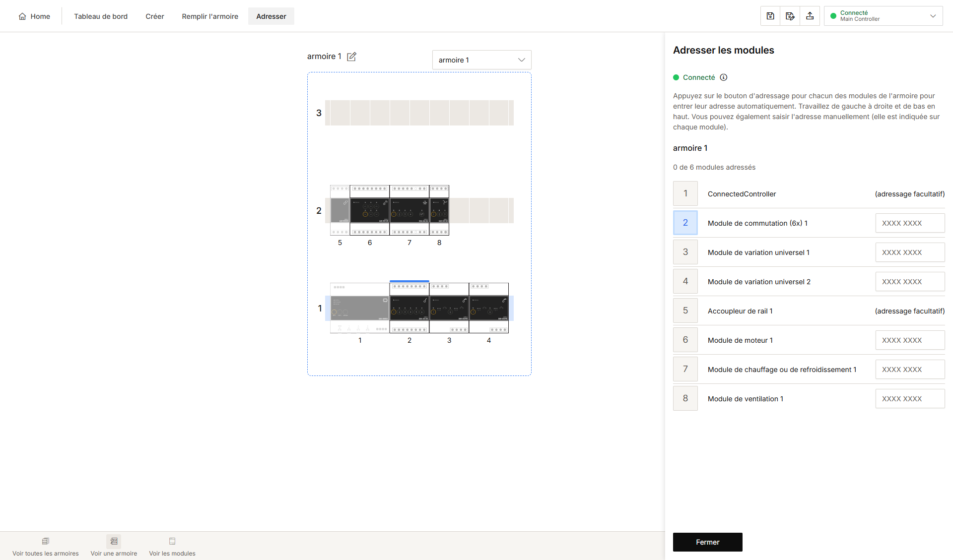The height and width of the screenshot is (560, 953).
Task: Click address field for Module de commutation (6x) 1
Action: click(910, 223)
